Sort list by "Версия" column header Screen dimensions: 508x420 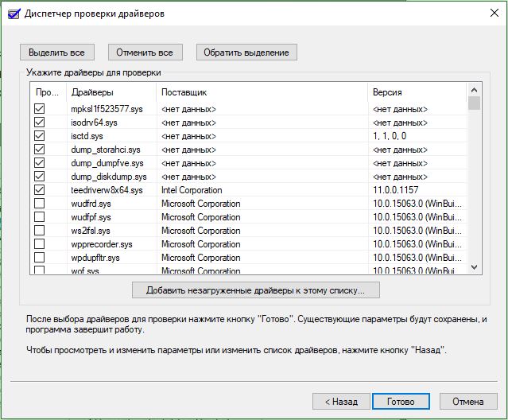tap(417, 92)
